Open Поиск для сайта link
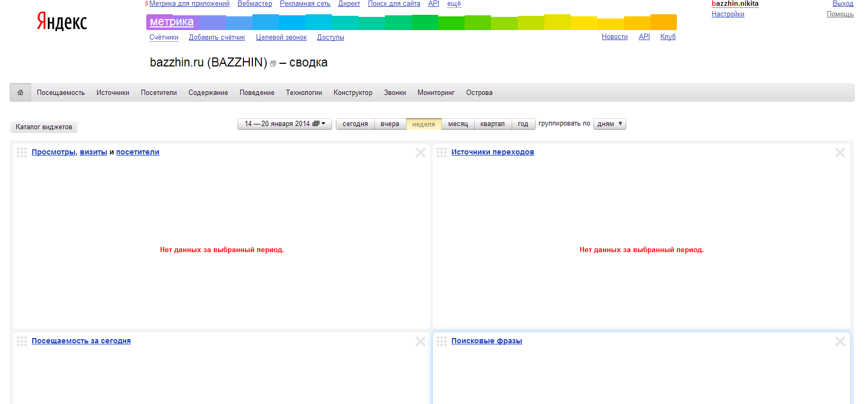 [x=394, y=4]
